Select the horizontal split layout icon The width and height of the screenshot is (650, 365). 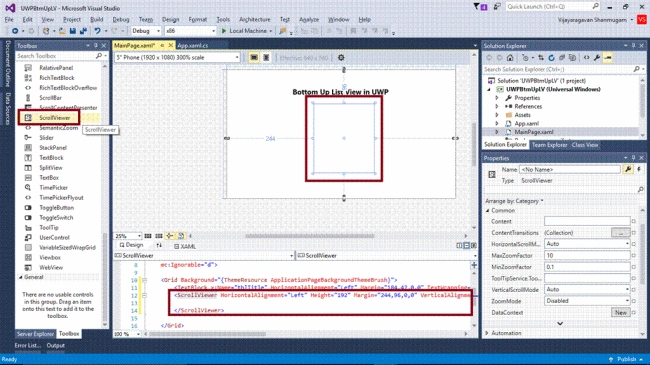(466, 246)
